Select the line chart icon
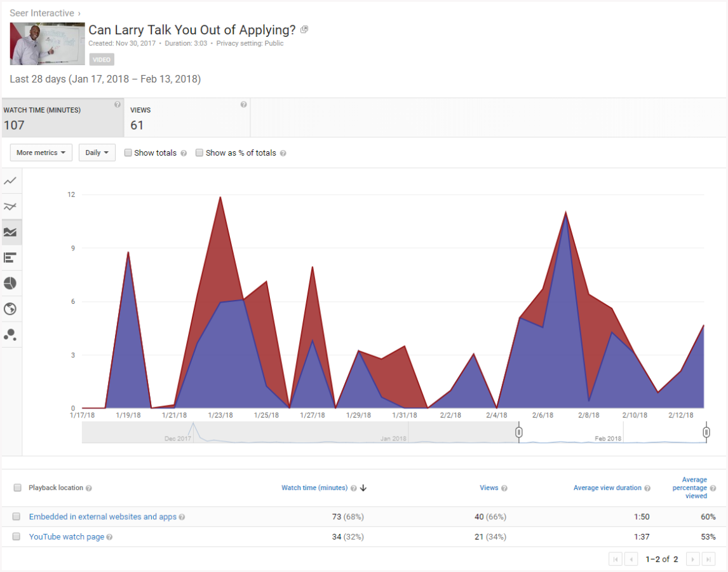Image resolution: width=728 pixels, height=572 pixels. coord(10,181)
